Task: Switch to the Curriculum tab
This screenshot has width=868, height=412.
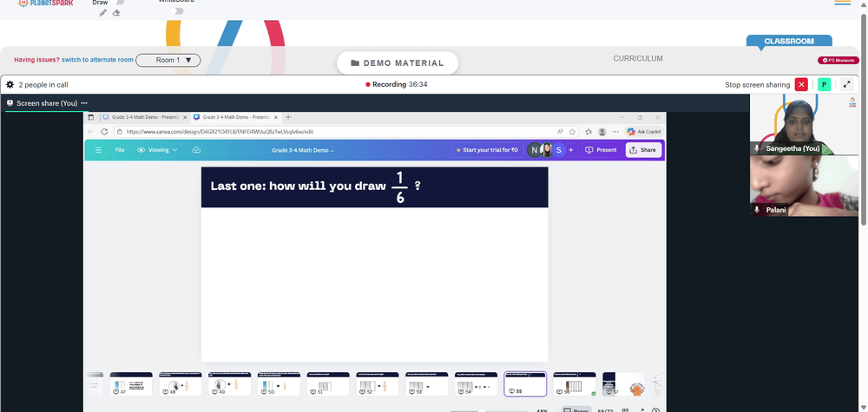Action: (638, 59)
